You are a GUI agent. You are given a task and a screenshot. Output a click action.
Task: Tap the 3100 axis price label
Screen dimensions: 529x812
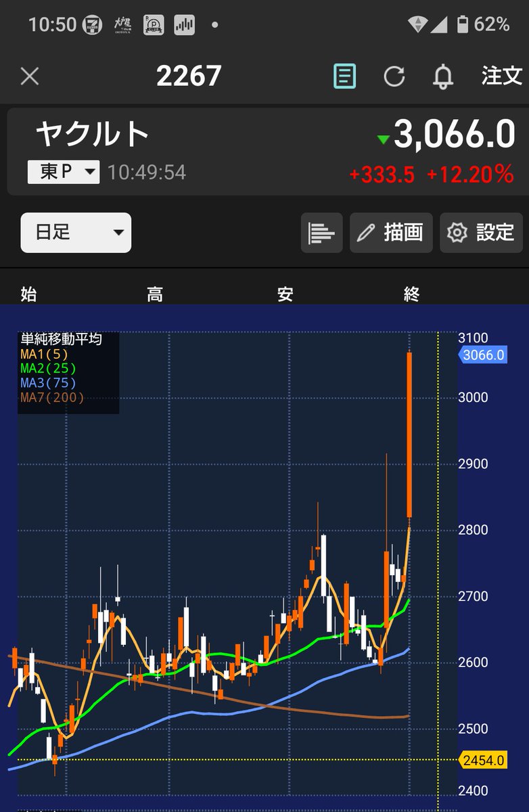(473, 338)
